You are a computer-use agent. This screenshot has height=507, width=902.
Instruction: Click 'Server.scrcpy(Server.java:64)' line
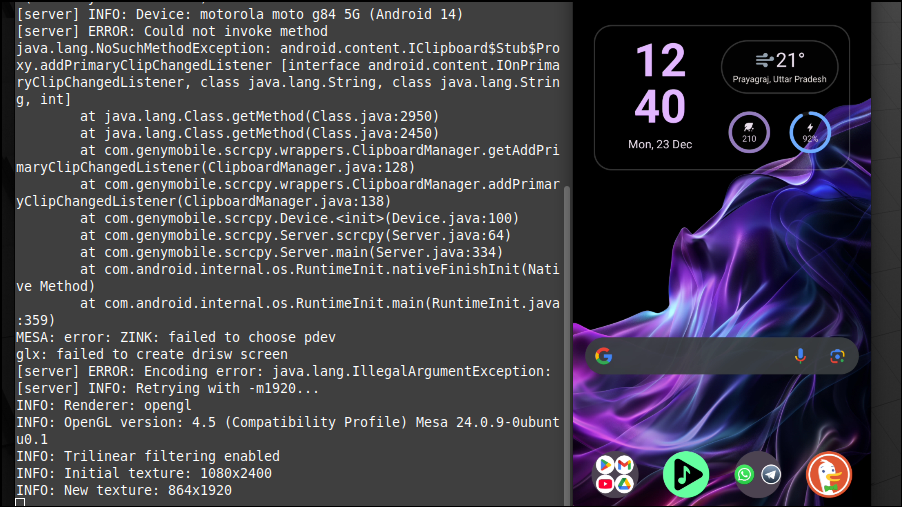[x=295, y=235]
